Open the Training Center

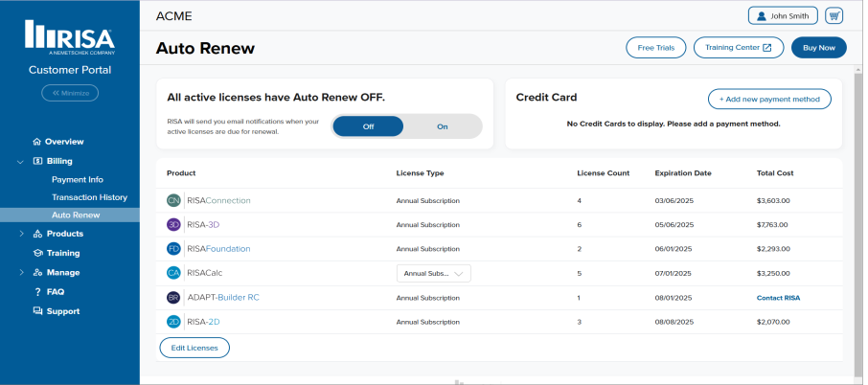point(739,48)
